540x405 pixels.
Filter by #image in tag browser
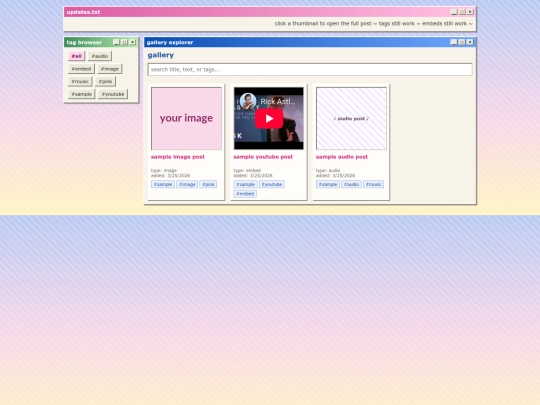click(110, 69)
